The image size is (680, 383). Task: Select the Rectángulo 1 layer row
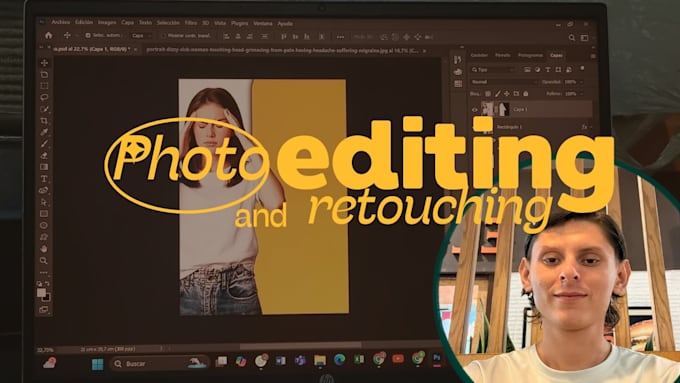[531, 127]
